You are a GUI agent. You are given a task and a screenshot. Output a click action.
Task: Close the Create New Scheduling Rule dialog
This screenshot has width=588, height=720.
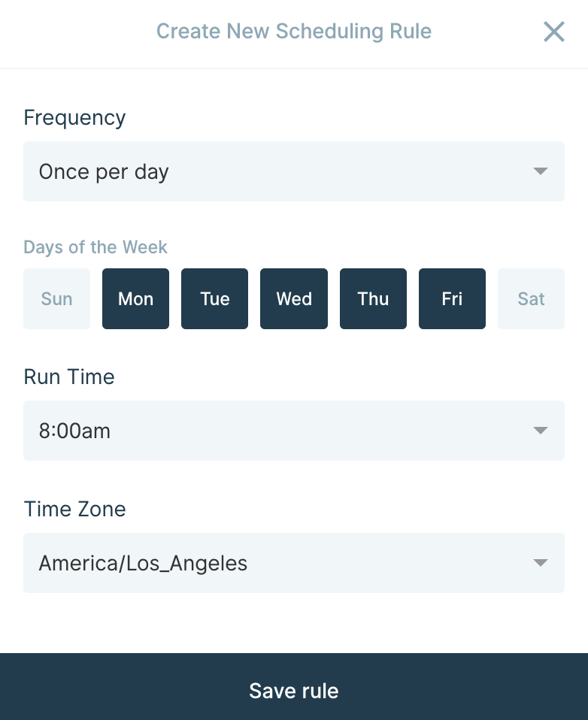click(553, 32)
